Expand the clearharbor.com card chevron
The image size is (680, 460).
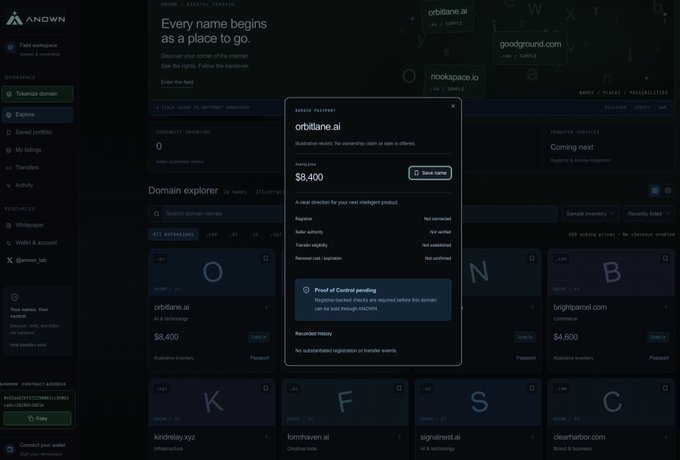point(665,437)
